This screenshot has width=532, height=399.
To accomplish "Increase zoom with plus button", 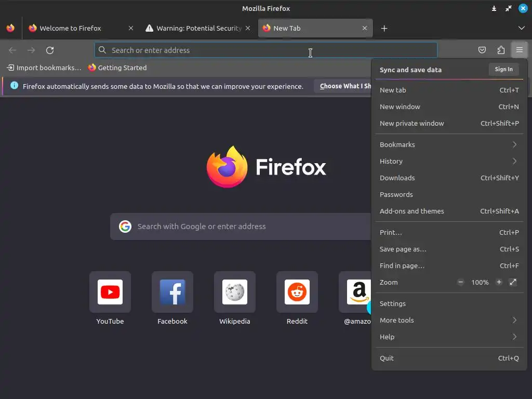I will (x=499, y=282).
